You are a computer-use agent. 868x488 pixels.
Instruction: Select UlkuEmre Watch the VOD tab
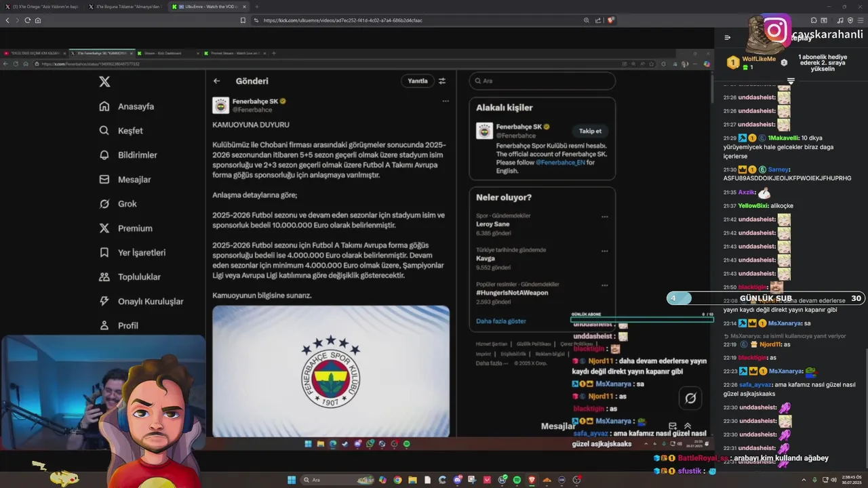click(x=209, y=6)
